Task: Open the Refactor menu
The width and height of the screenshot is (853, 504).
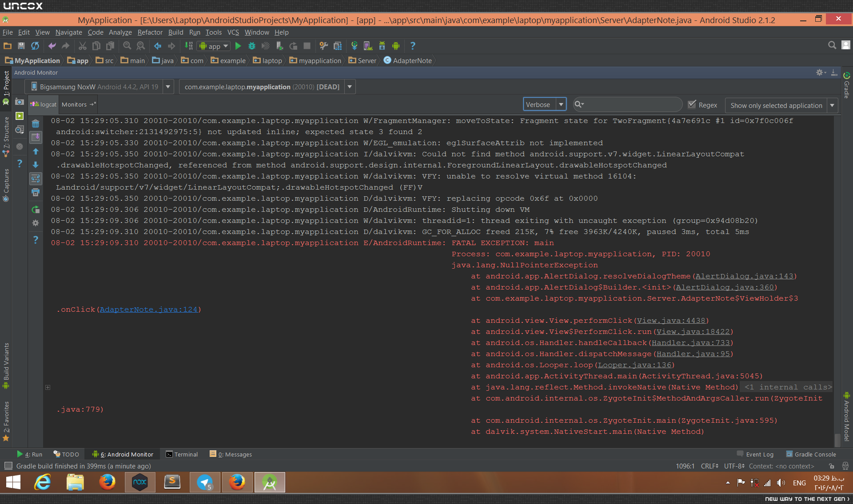Action: [x=150, y=32]
